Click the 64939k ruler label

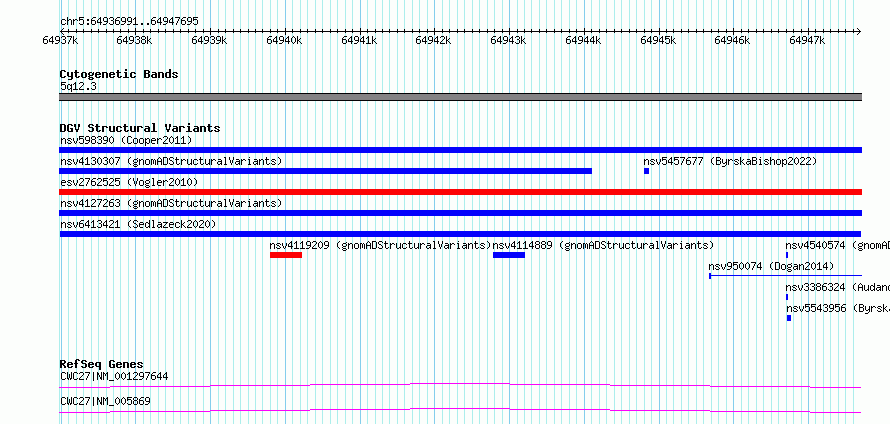tap(209, 40)
